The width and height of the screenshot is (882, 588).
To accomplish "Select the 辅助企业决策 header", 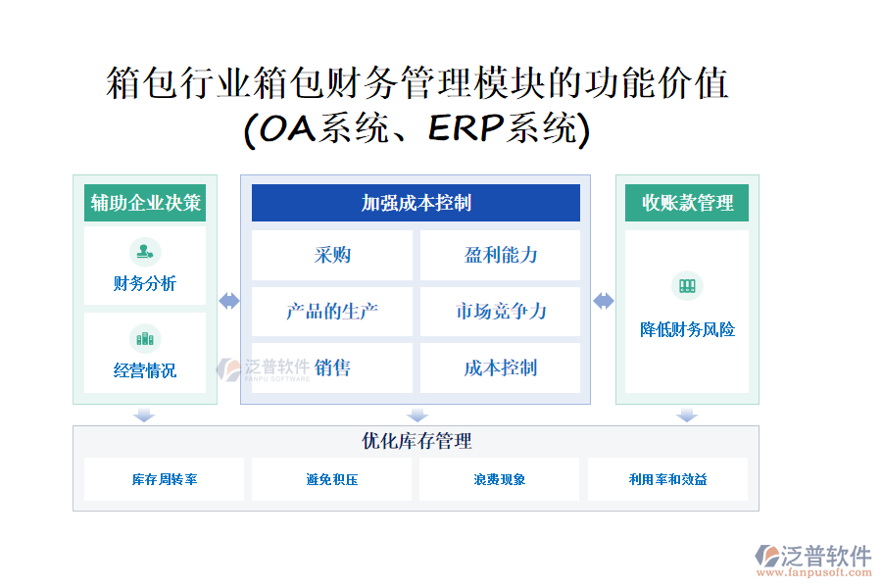I will pos(145,203).
